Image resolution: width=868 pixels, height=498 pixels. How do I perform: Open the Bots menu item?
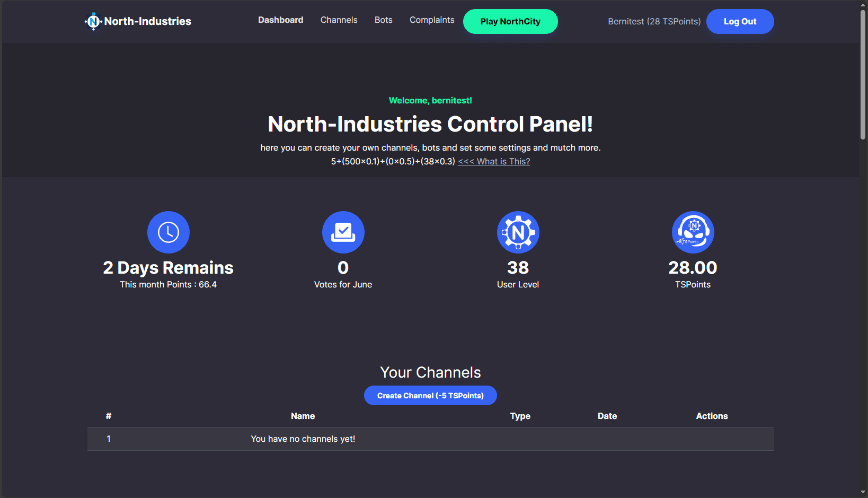(x=383, y=20)
